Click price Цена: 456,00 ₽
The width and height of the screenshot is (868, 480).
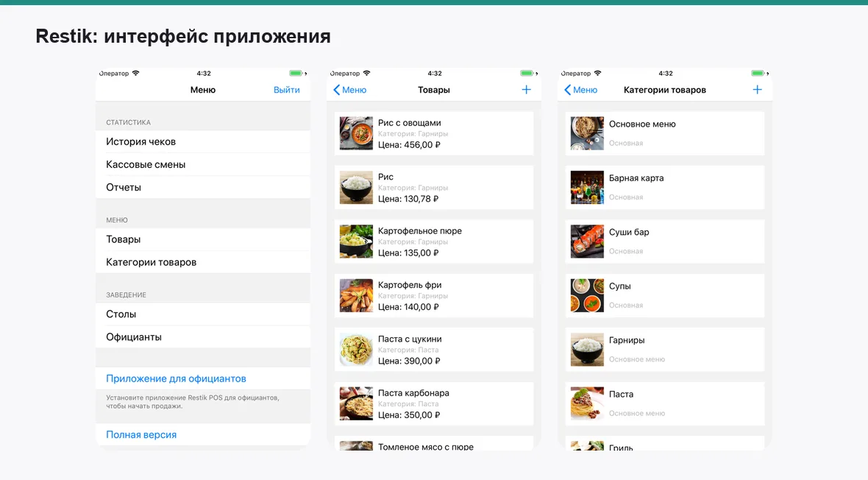409,145
